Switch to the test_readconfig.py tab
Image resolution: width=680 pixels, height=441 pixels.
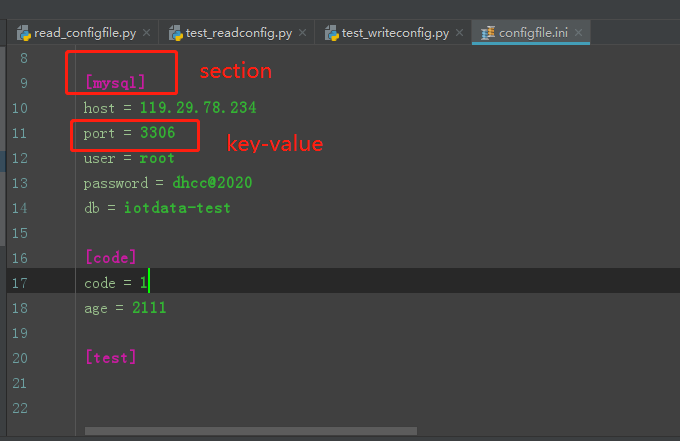236,33
